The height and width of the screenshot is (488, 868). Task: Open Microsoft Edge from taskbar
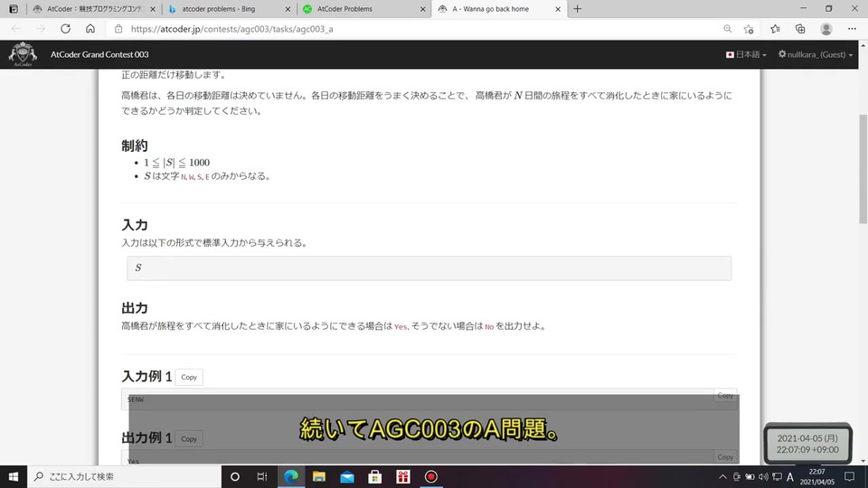[290, 476]
